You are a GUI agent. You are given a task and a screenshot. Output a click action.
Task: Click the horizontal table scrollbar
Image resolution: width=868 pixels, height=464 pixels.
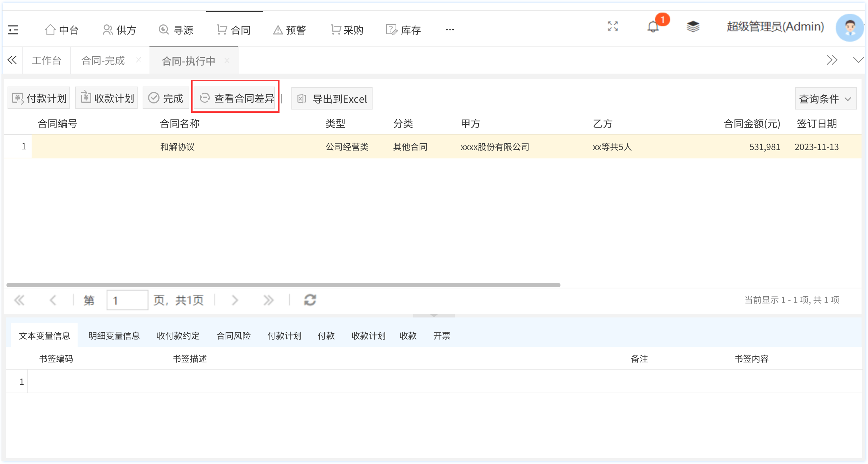pyautogui.click(x=283, y=285)
